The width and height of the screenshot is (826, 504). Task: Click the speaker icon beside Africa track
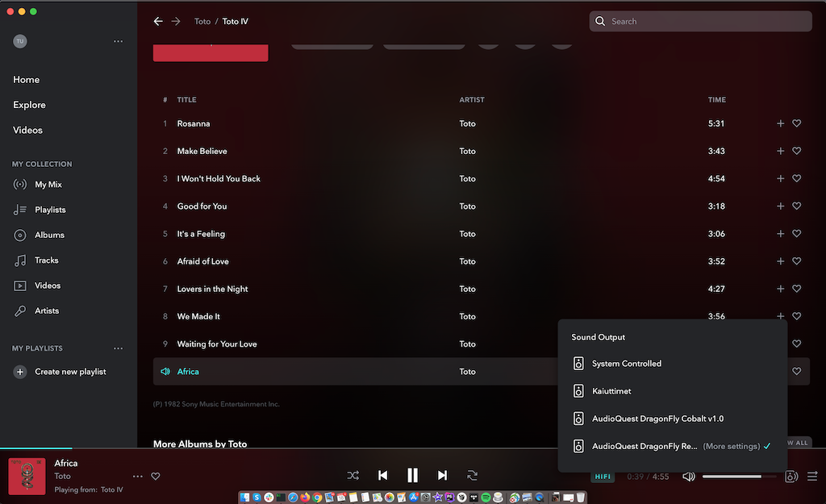click(x=165, y=371)
